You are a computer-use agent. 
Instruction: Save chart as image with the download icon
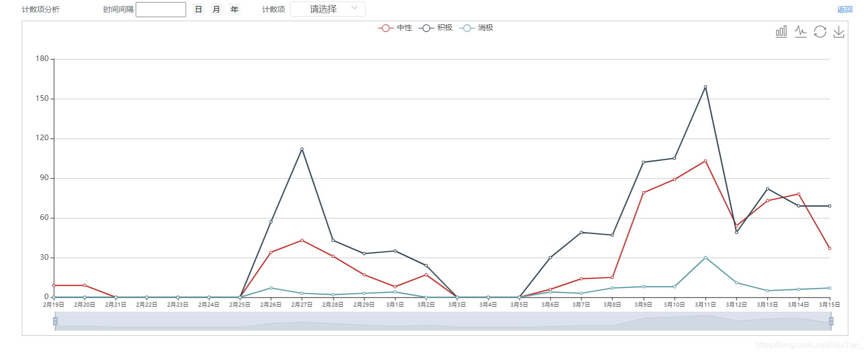pyautogui.click(x=839, y=32)
